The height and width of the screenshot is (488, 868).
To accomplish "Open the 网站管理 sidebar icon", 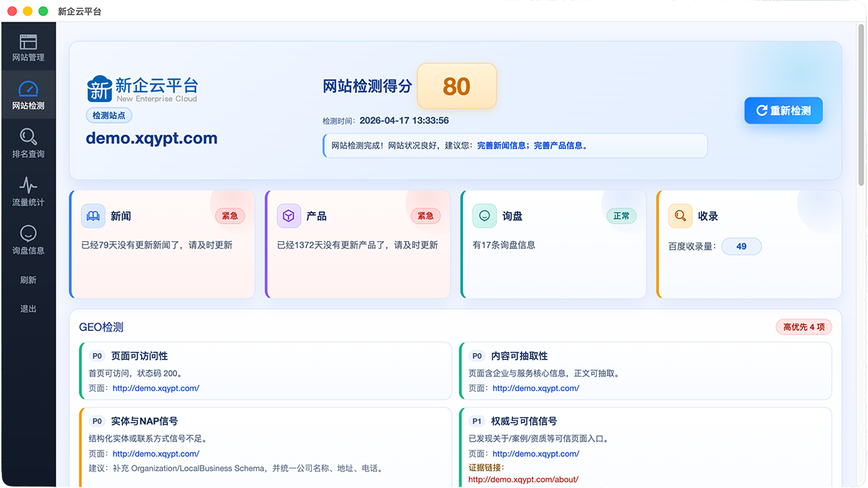I will pos(28,42).
